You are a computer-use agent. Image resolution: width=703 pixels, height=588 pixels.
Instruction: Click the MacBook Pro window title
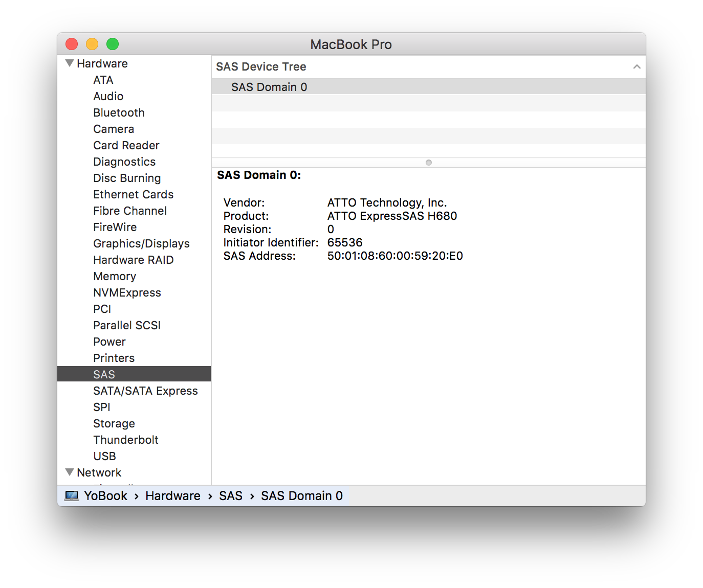(351, 44)
